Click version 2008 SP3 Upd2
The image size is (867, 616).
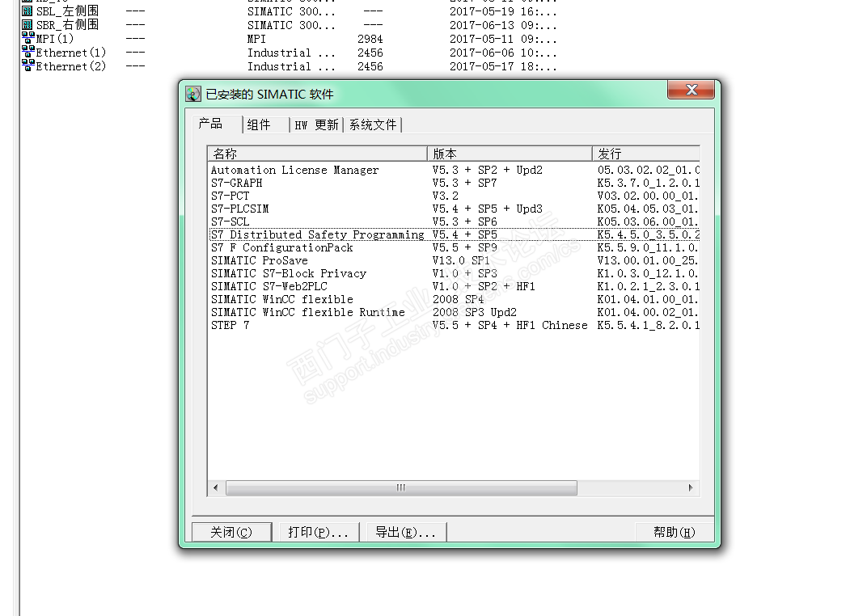475,312
